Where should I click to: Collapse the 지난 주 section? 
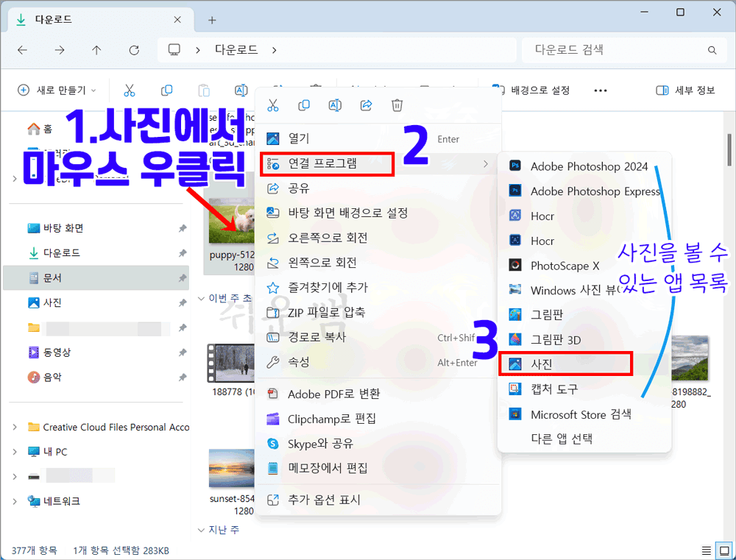click(202, 529)
